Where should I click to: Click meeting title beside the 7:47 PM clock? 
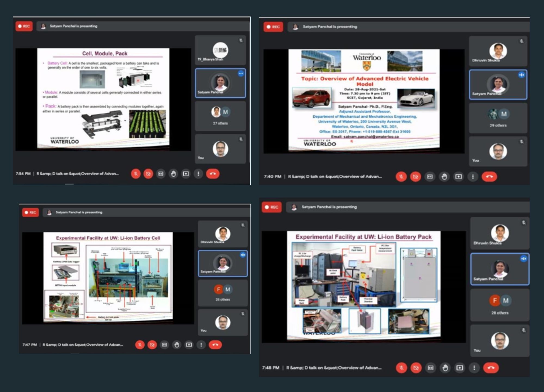pos(83,345)
